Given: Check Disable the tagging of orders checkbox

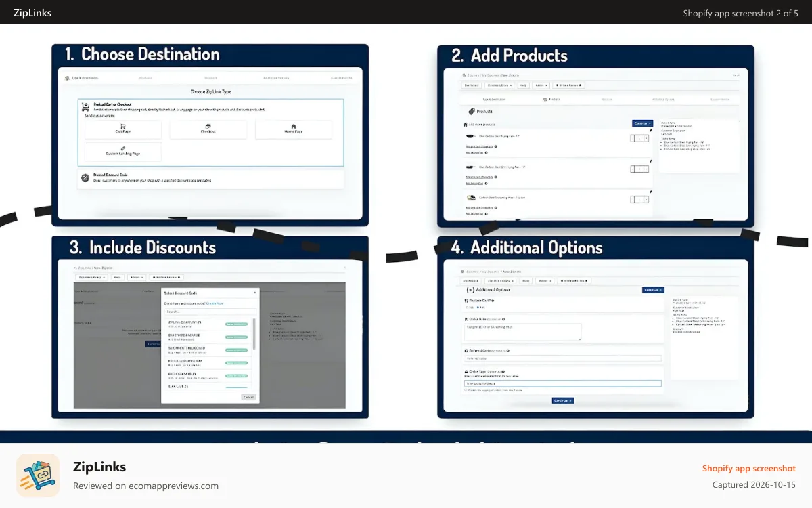Looking at the screenshot, I should [x=466, y=390].
